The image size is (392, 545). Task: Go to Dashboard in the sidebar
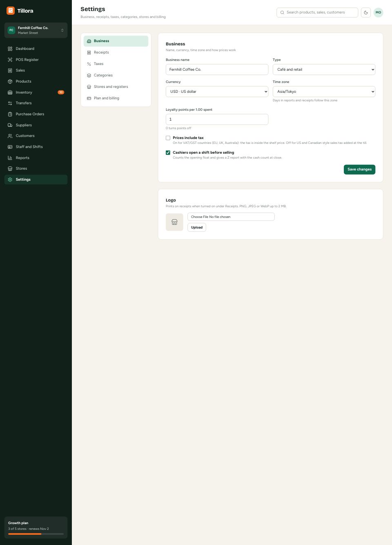click(x=36, y=49)
